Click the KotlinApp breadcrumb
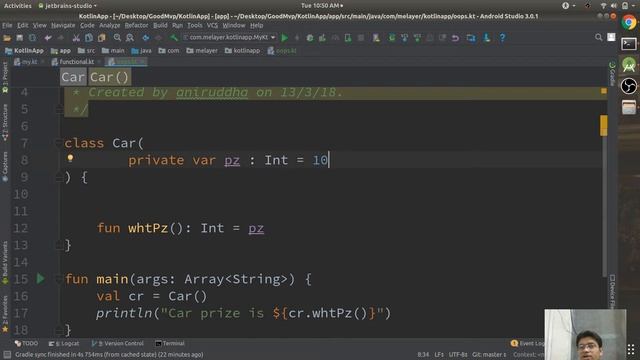Viewport: 640px width, 360px height. 24,51
